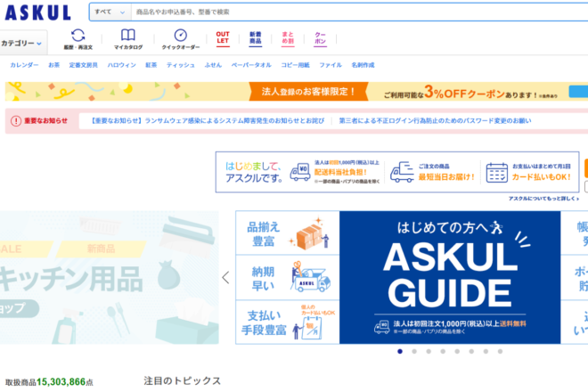Select the second carousel pagination dot
The width and height of the screenshot is (588, 392).
(x=413, y=351)
